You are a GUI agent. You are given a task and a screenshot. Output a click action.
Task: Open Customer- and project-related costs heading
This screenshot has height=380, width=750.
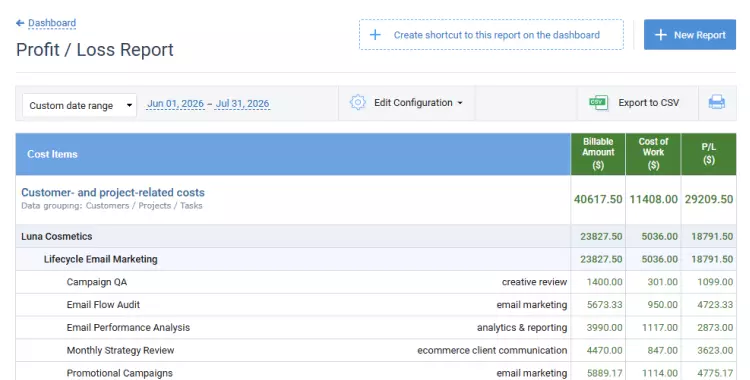(113, 192)
